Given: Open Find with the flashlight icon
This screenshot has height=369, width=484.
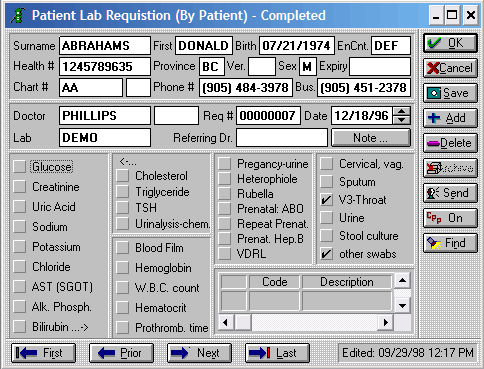Looking at the screenshot, I should [x=450, y=243].
